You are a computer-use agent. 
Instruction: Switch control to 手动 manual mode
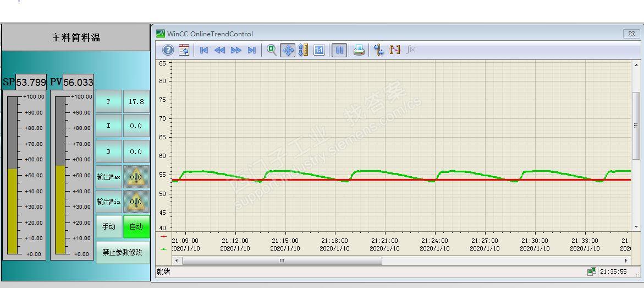click(109, 226)
